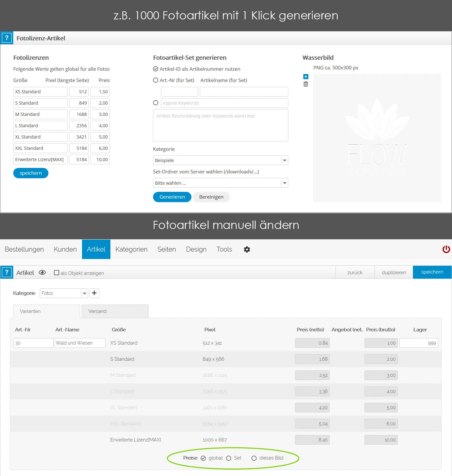
Task: Delete watermark image with trash icon
Action: (x=306, y=84)
